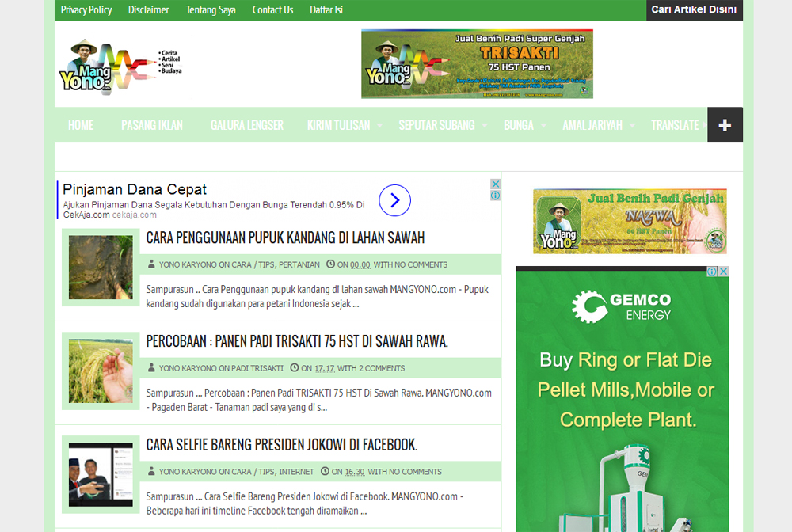Open Internet category link
The height and width of the screenshot is (532, 792).
click(x=296, y=471)
